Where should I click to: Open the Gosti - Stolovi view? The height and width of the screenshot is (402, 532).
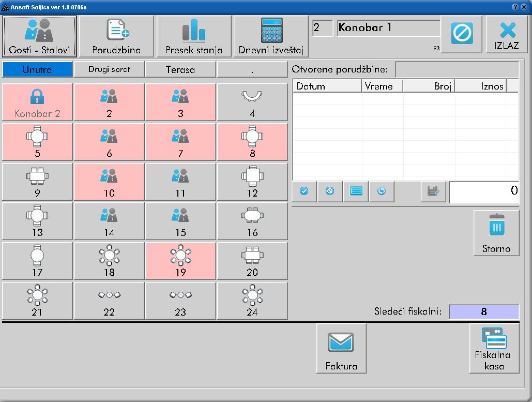tap(40, 36)
